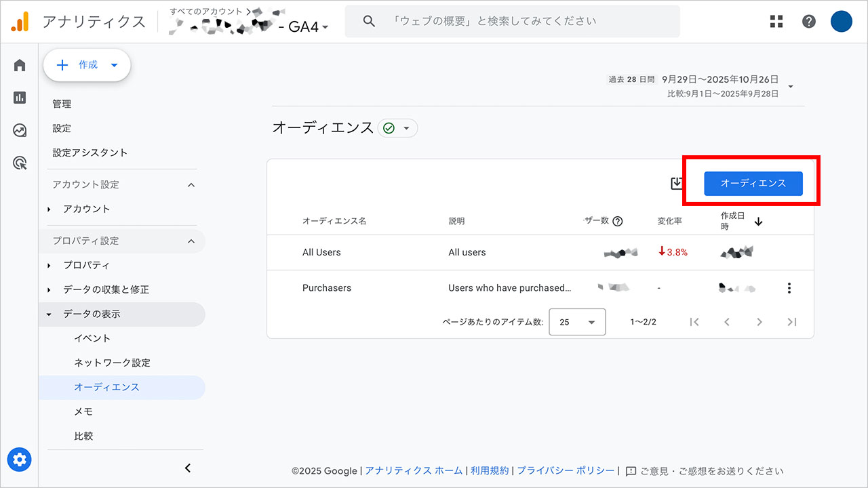Image resolution: width=868 pixels, height=488 pixels.
Task: Open the Home icon in left rail
Action: [x=20, y=65]
